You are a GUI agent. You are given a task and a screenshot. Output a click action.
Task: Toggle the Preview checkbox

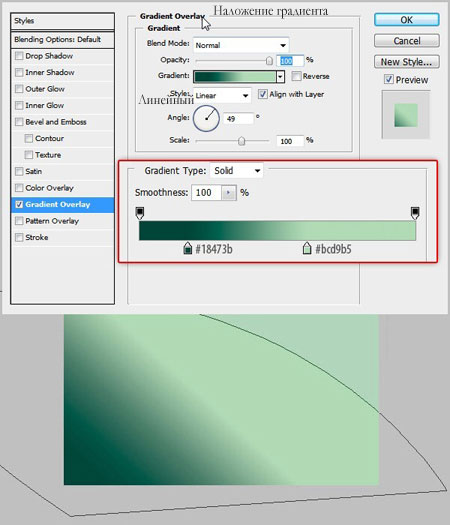point(388,80)
